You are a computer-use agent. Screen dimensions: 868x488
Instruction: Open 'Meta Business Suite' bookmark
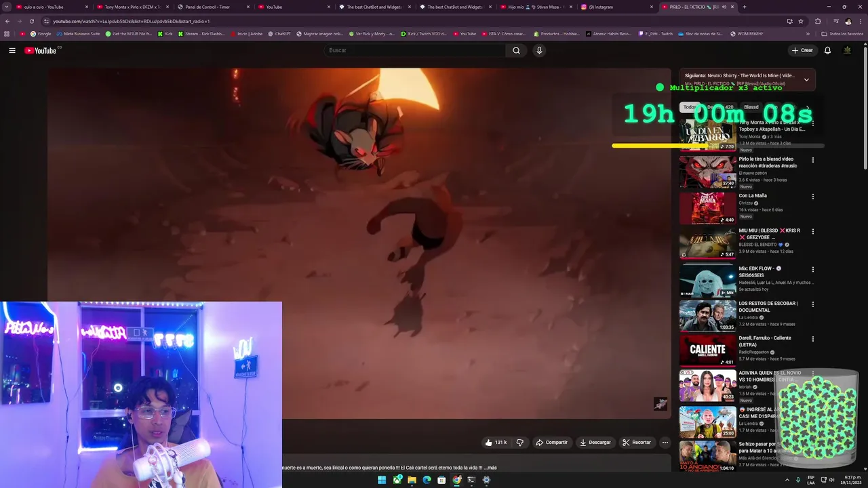pos(78,33)
